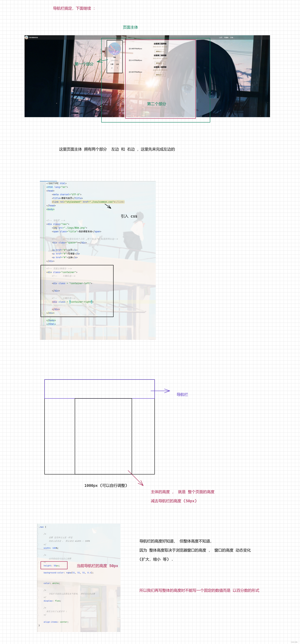Image resolution: width=300 pixels, height=644 pixels.
Task: Fold the container-right div in gutter
Action: tap(46, 302)
